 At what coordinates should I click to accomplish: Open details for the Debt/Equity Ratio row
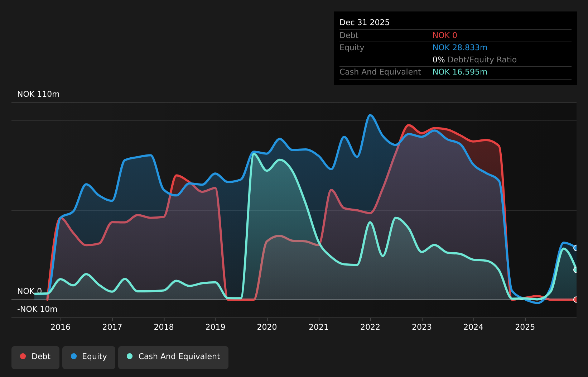click(x=474, y=60)
